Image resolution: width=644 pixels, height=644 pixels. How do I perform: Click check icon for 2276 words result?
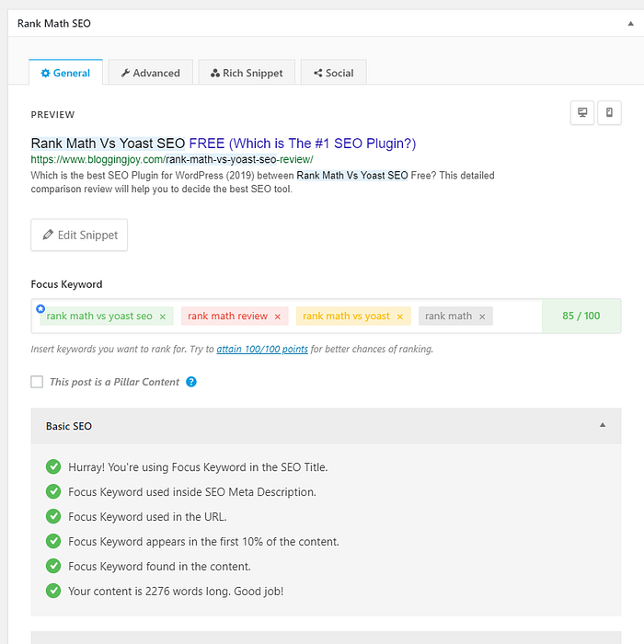point(53,591)
